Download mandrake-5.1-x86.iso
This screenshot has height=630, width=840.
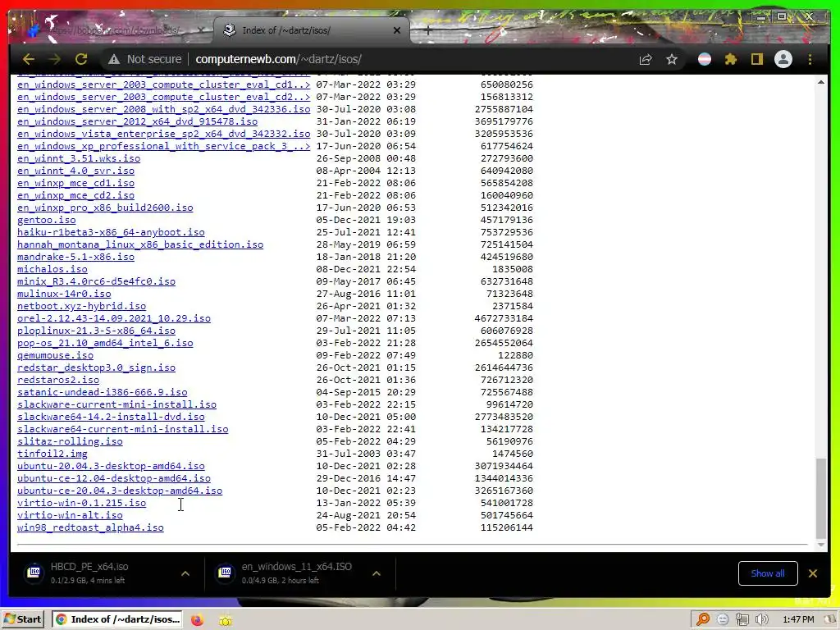pyautogui.click(x=75, y=257)
